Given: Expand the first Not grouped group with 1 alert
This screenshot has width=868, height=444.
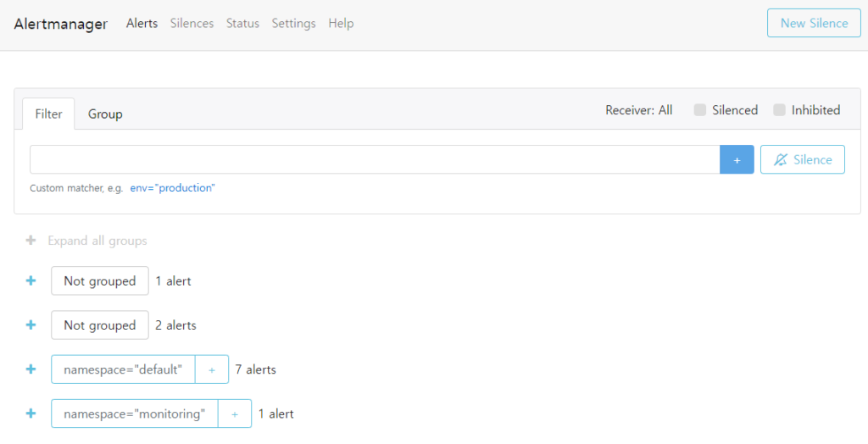Looking at the screenshot, I should [x=31, y=280].
